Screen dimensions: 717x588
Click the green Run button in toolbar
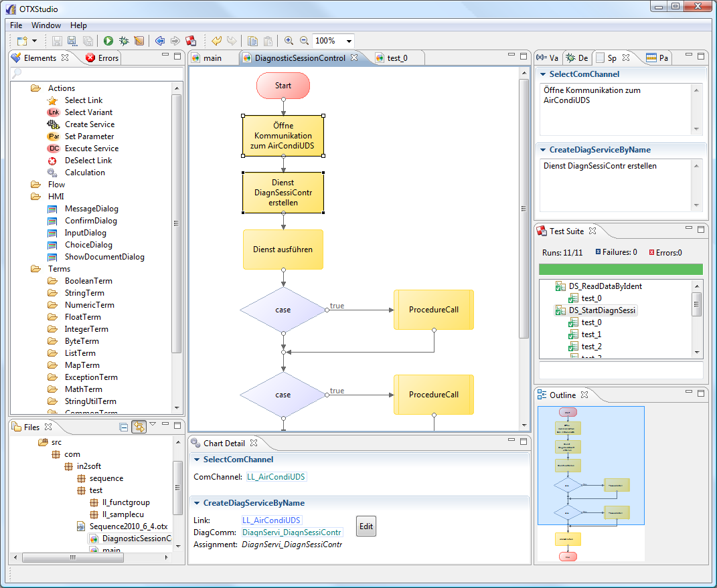(x=108, y=41)
